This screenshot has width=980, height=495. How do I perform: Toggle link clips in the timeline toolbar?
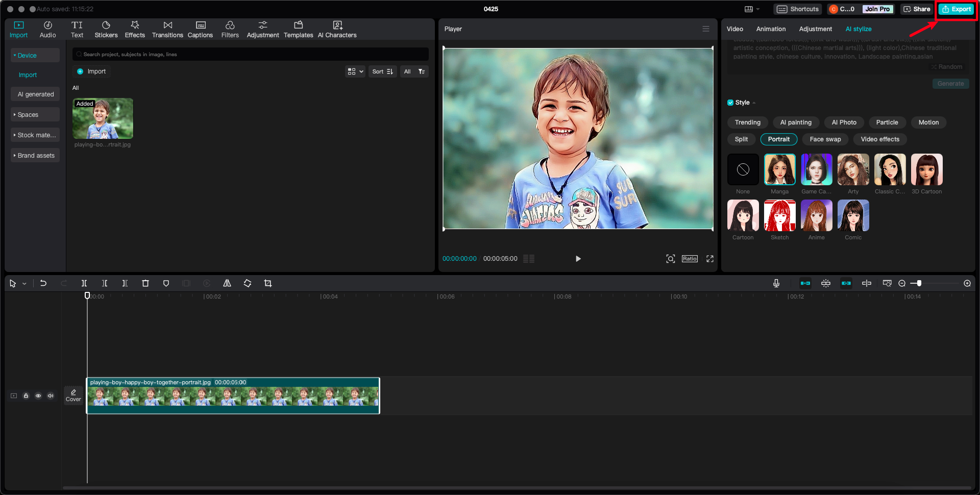pyautogui.click(x=846, y=283)
